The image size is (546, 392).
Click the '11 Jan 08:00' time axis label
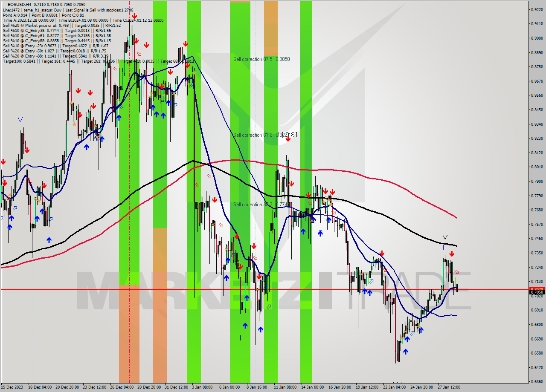(x=285, y=387)
